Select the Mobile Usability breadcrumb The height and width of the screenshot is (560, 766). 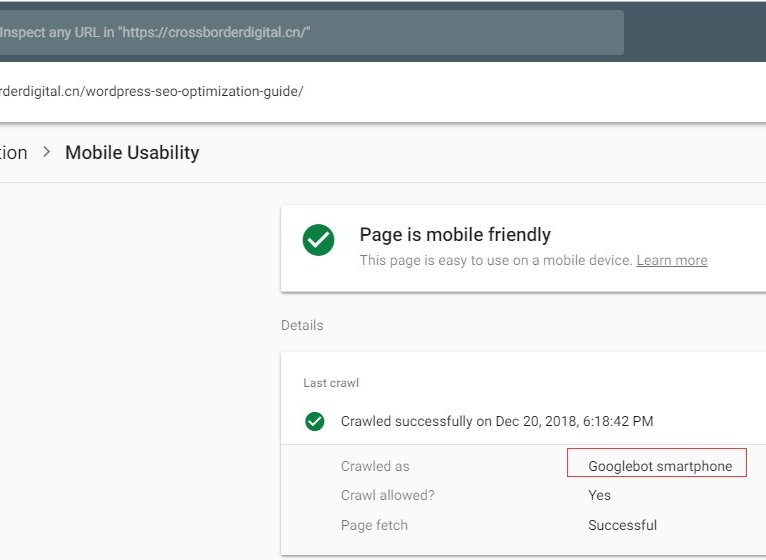pos(132,153)
